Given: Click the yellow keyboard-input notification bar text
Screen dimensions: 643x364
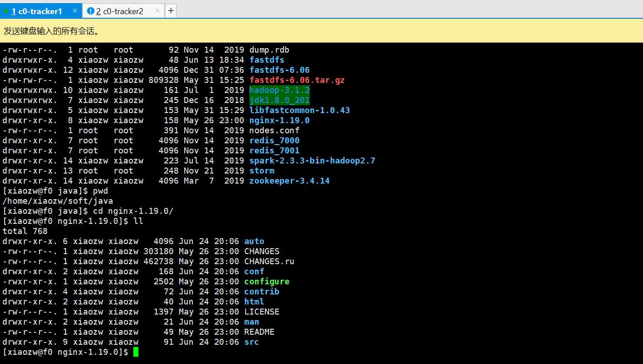Looking at the screenshot, I should [x=51, y=31].
